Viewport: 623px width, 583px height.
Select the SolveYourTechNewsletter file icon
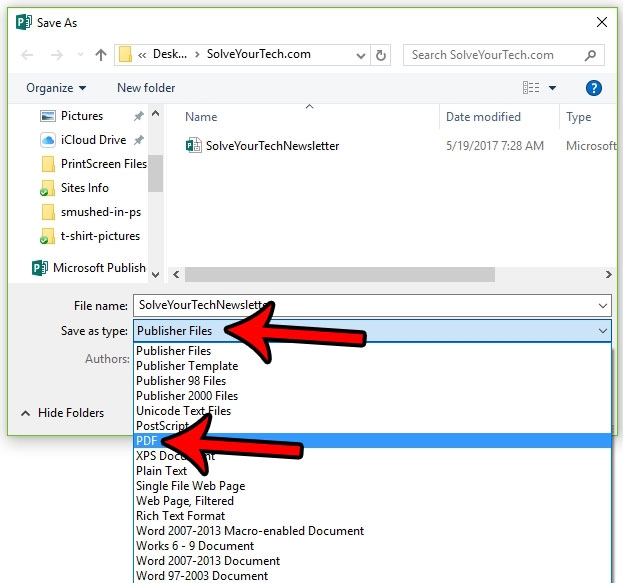pos(194,146)
